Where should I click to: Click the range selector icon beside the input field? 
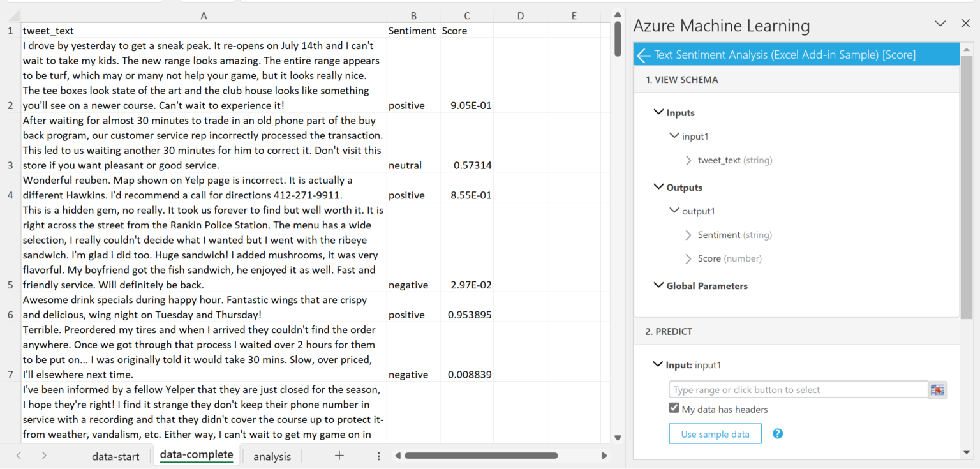click(x=937, y=390)
